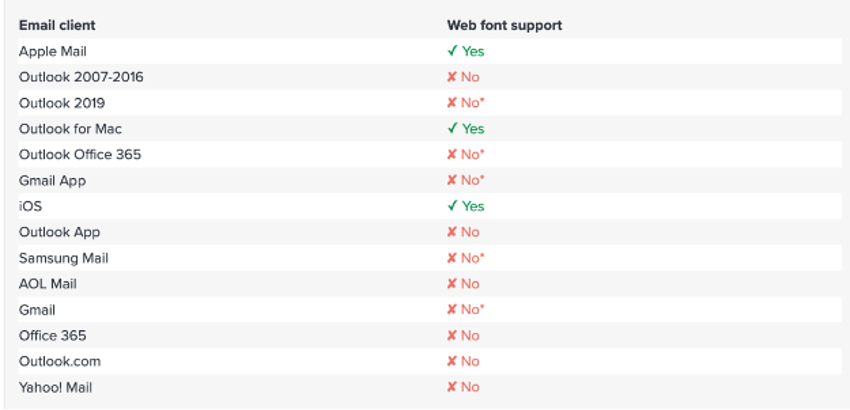Viewport: 850px width, 410px height.
Task: Click the green checkmark for Outlook for Mac
Action: click(452, 129)
